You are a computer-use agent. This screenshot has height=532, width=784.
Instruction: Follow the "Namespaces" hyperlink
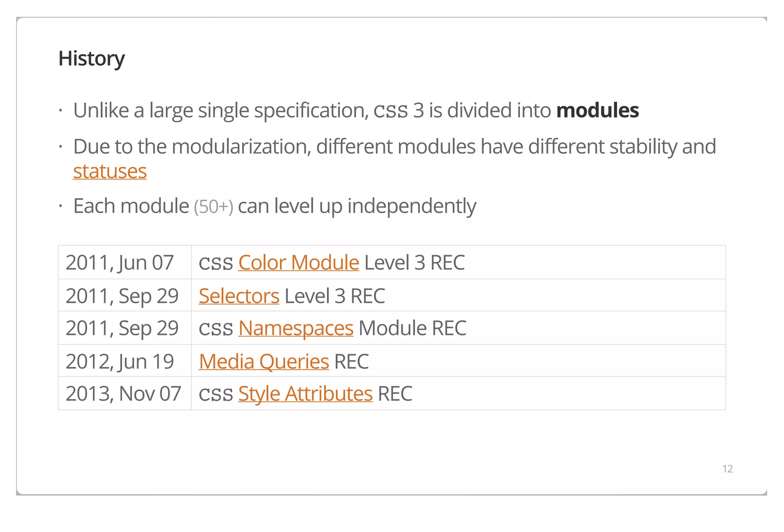(296, 328)
